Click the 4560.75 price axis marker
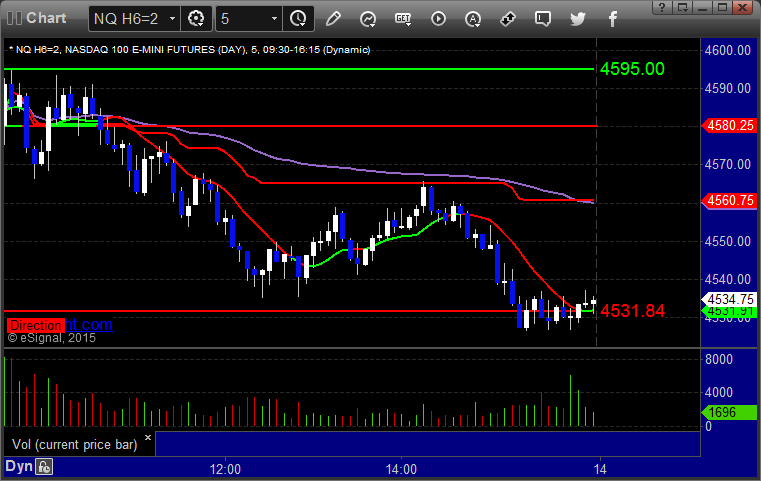 click(x=730, y=200)
